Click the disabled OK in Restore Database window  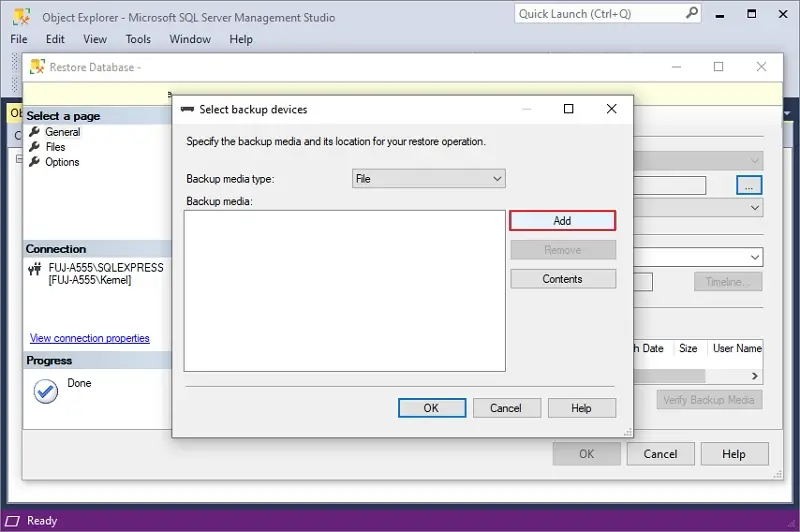[587, 454]
